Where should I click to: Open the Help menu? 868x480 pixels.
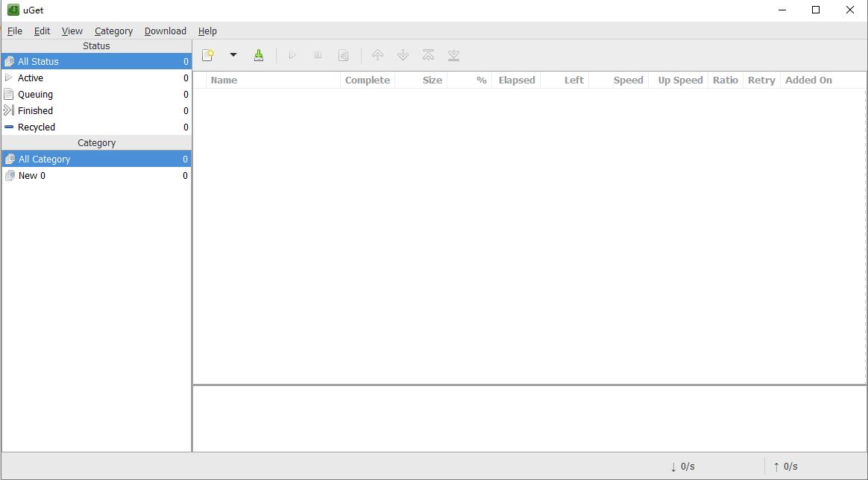[x=207, y=31]
